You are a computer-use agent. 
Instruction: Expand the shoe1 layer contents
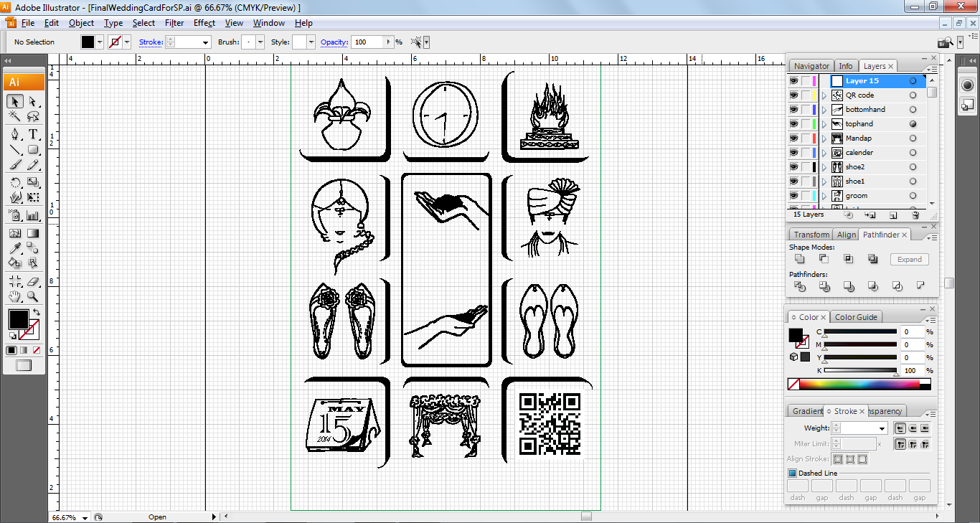coord(824,182)
